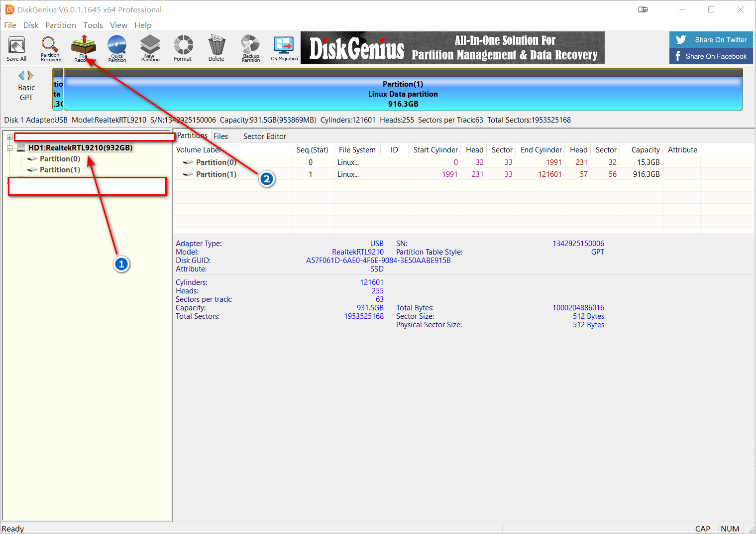756x534 pixels.
Task: Open the Tools menu
Action: [x=93, y=25]
